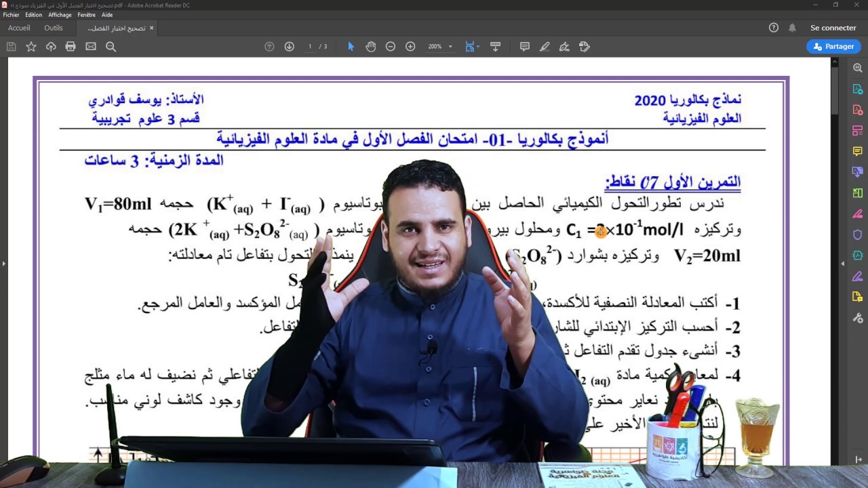Choose the selection arrow tool

tap(351, 47)
